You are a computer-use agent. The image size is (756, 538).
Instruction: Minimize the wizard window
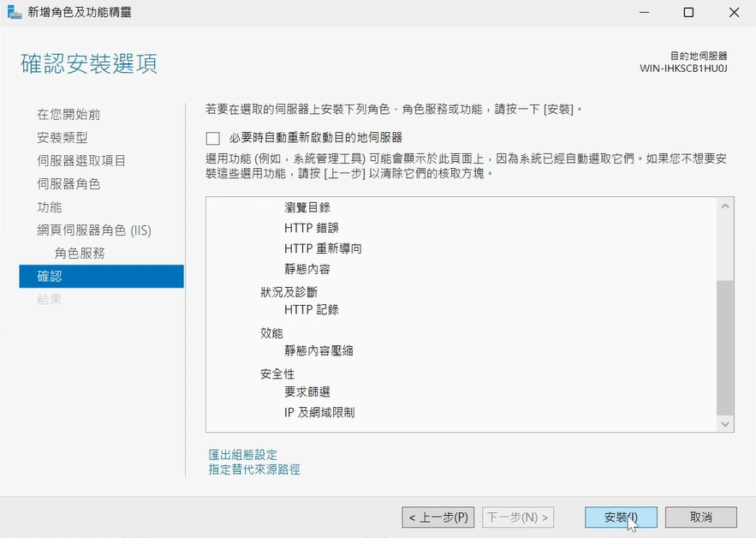point(645,13)
